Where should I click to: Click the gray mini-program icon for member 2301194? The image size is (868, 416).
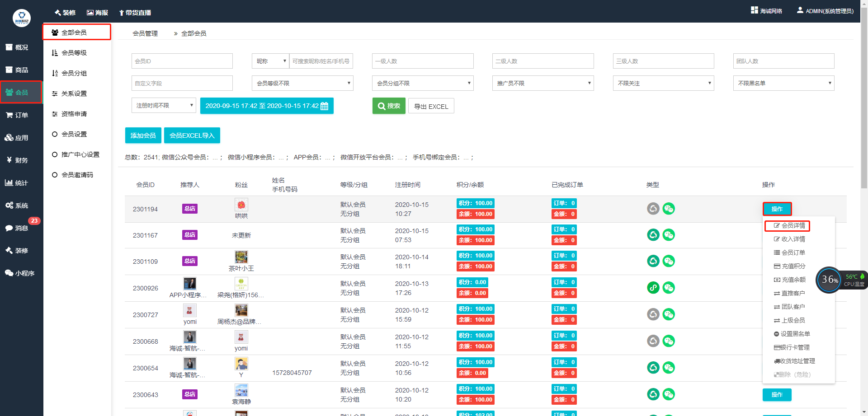point(653,209)
